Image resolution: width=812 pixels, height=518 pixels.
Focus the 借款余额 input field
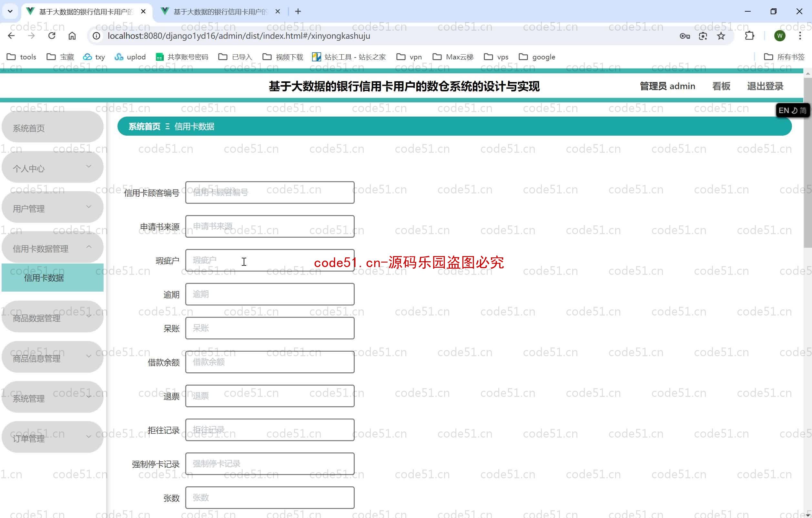(270, 362)
